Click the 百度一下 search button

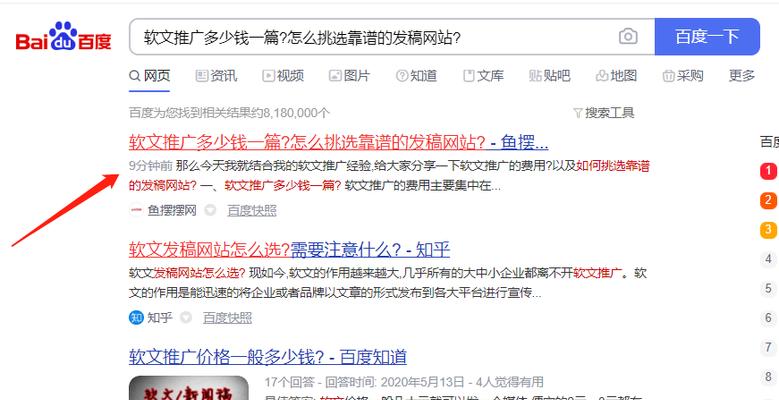coord(707,37)
